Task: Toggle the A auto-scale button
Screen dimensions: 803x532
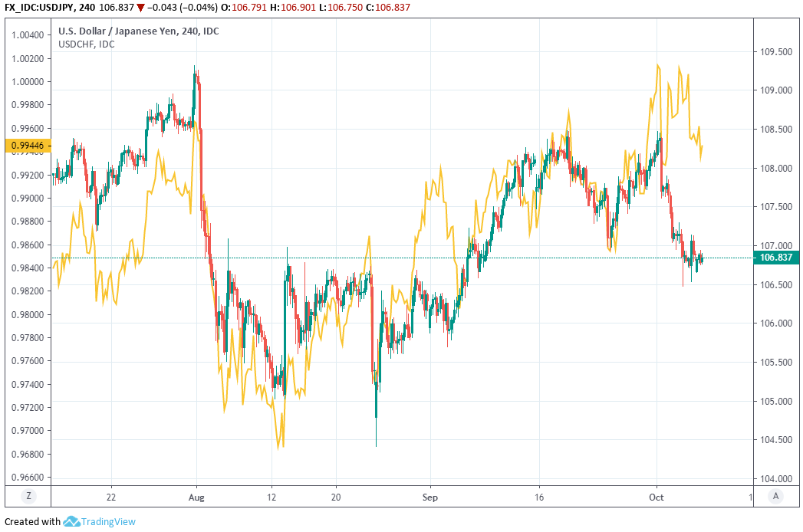Action: (776, 496)
